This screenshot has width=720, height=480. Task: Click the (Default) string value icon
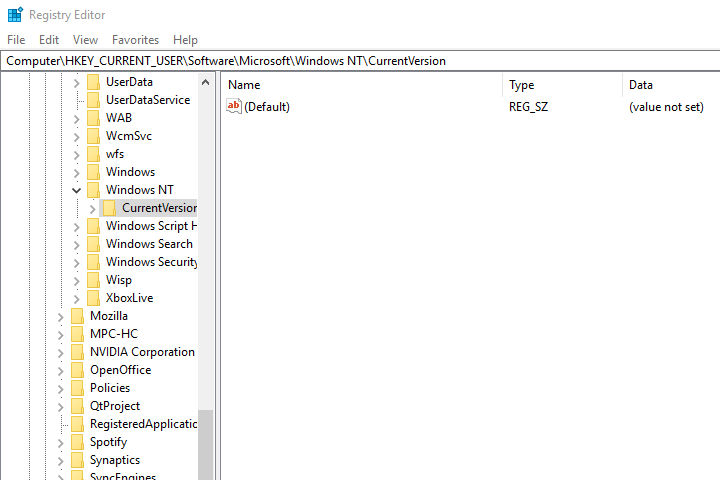pyautogui.click(x=234, y=107)
